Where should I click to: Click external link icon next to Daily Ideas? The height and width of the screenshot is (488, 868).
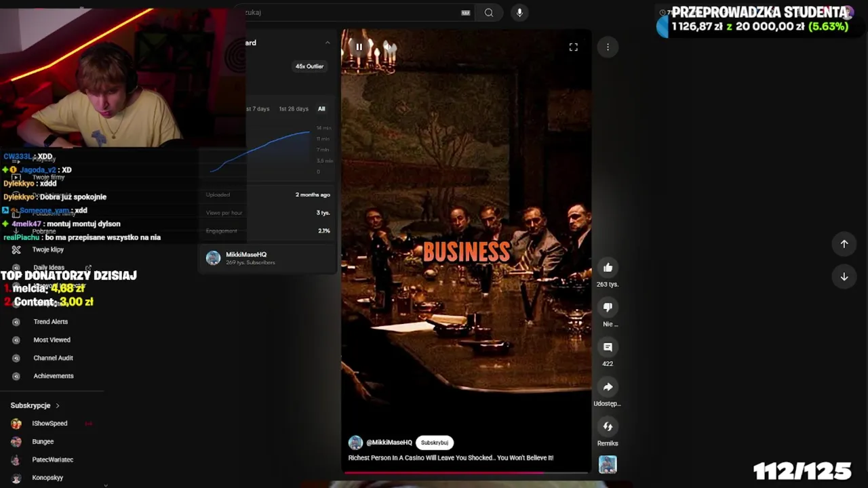[x=88, y=268]
